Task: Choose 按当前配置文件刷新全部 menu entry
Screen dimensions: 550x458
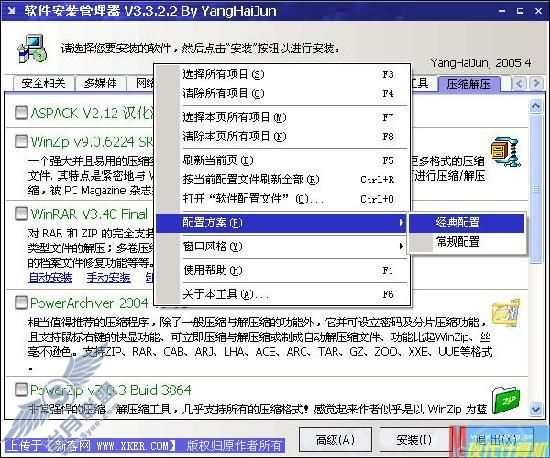Action: (x=282, y=180)
